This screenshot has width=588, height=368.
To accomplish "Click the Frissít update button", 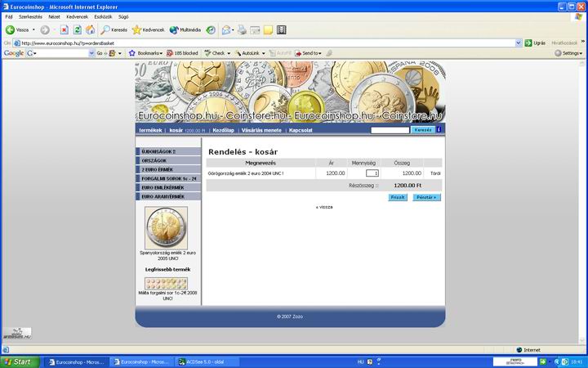I will [x=398, y=197].
